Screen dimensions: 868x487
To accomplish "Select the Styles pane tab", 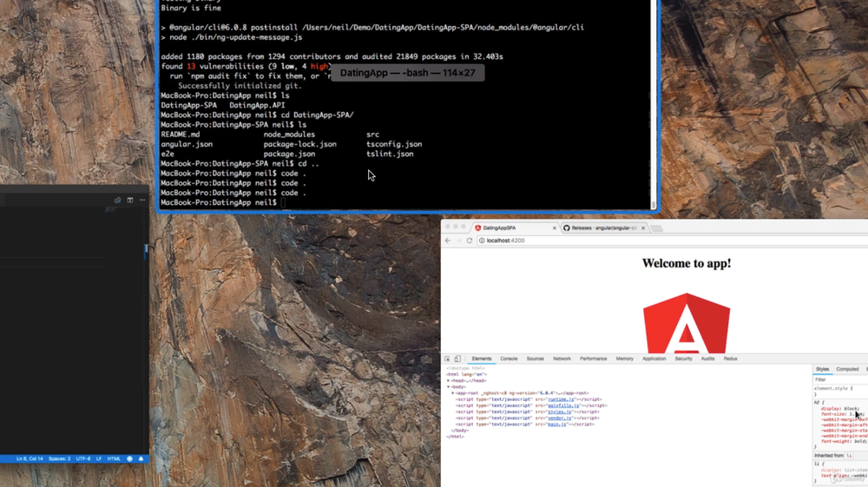I will (823, 369).
